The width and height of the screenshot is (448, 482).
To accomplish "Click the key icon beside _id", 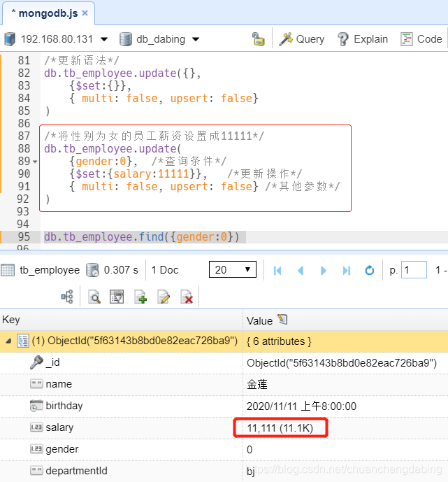I will click(x=36, y=362).
